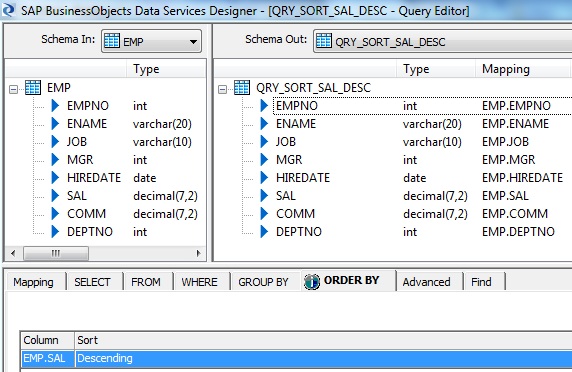Open the Descending sort order cell dropdown
Image resolution: width=572 pixels, height=372 pixels.
point(323,358)
